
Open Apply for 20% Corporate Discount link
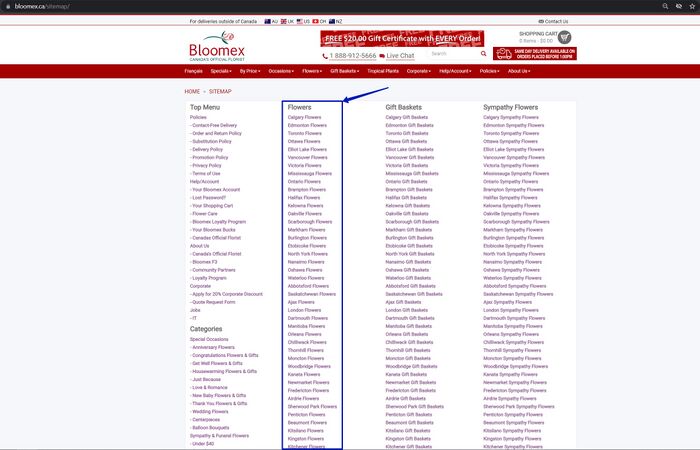226,294
